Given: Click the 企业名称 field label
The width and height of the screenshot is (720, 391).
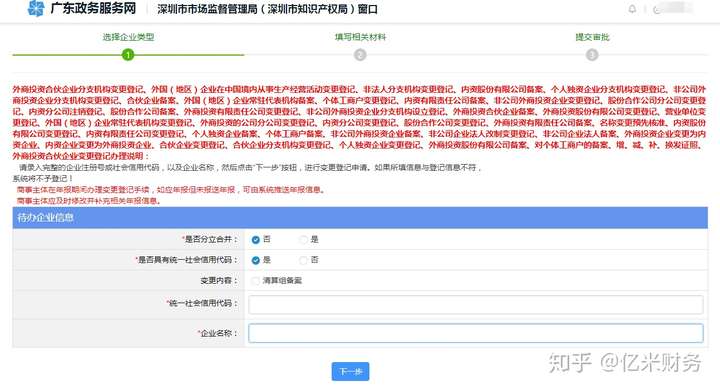Looking at the screenshot, I should point(218,333).
